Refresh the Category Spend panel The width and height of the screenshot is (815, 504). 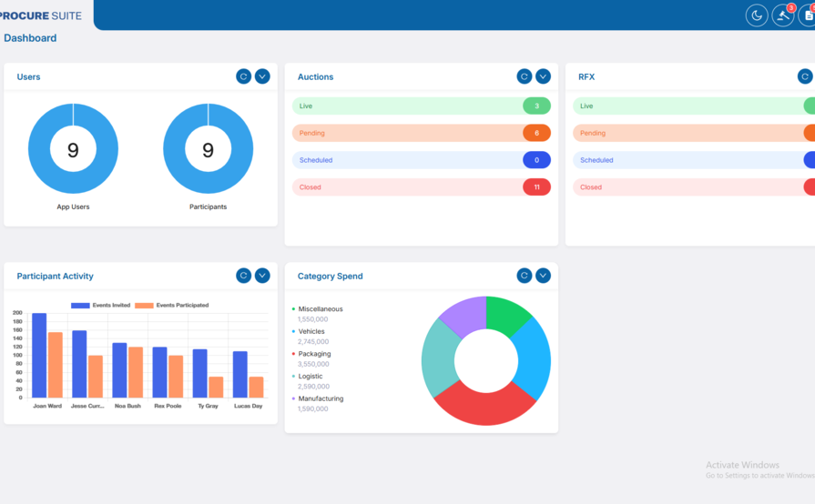point(524,276)
